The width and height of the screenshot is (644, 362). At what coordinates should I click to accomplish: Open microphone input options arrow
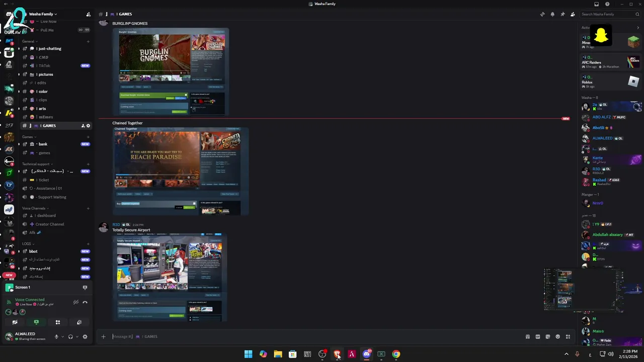coord(62,337)
